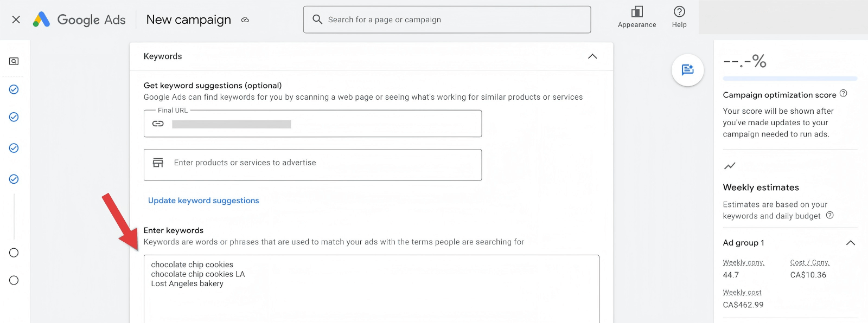Click help icon next to keywords and daily budget
This screenshot has width=868, height=323.
tap(829, 215)
